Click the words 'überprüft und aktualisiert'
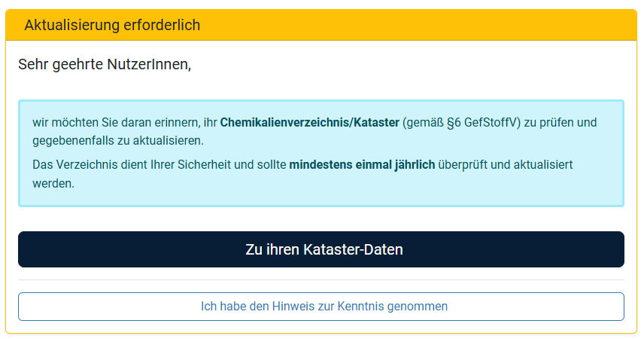 point(505,165)
